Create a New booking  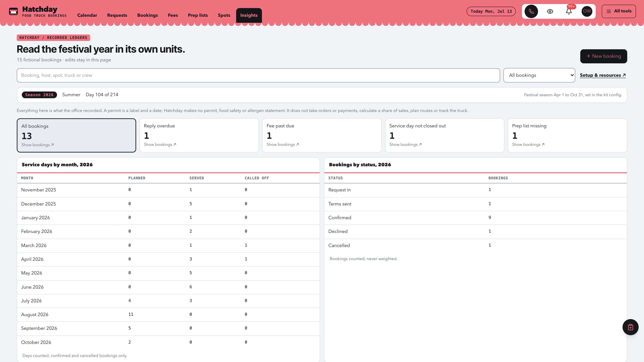tap(604, 56)
